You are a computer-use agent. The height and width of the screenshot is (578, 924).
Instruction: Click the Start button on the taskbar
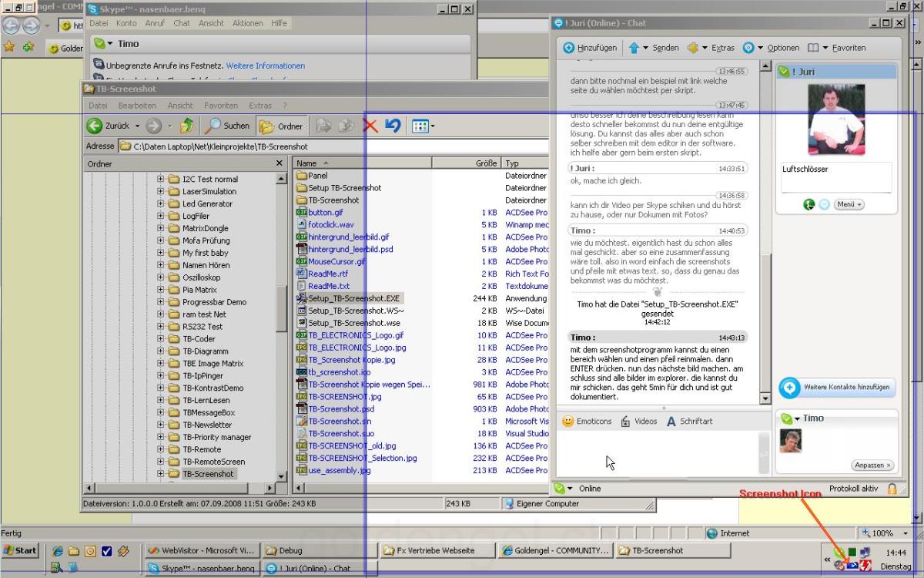(21, 550)
